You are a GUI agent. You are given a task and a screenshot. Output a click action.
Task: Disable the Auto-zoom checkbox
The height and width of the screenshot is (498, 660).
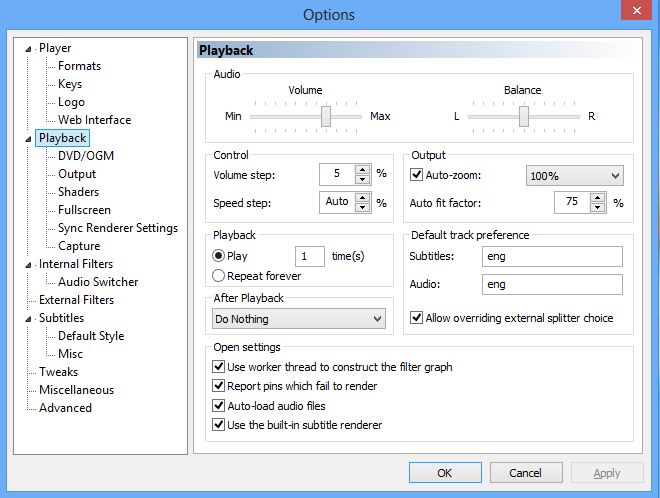417,175
